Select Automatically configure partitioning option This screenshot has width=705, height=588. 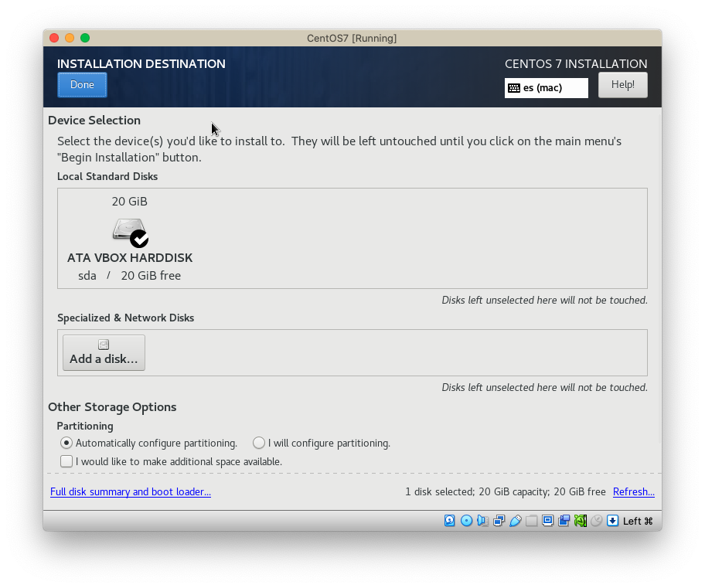(66, 443)
